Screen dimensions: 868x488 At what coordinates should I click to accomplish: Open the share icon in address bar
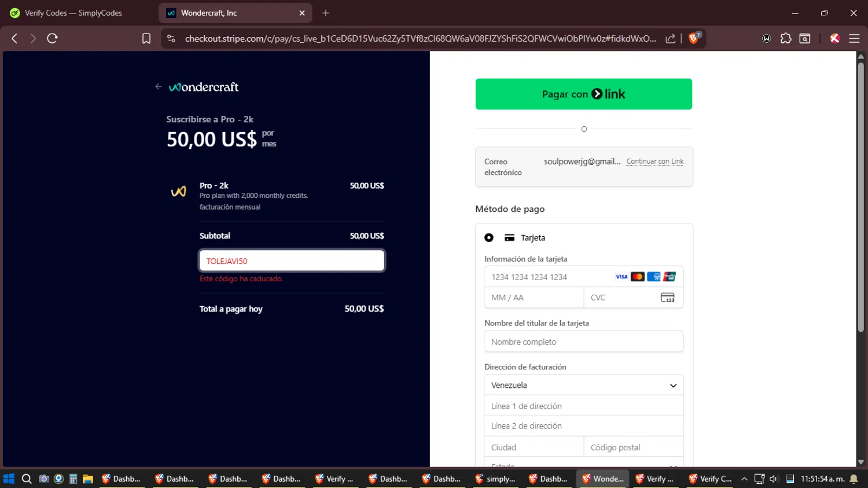point(671,38)
